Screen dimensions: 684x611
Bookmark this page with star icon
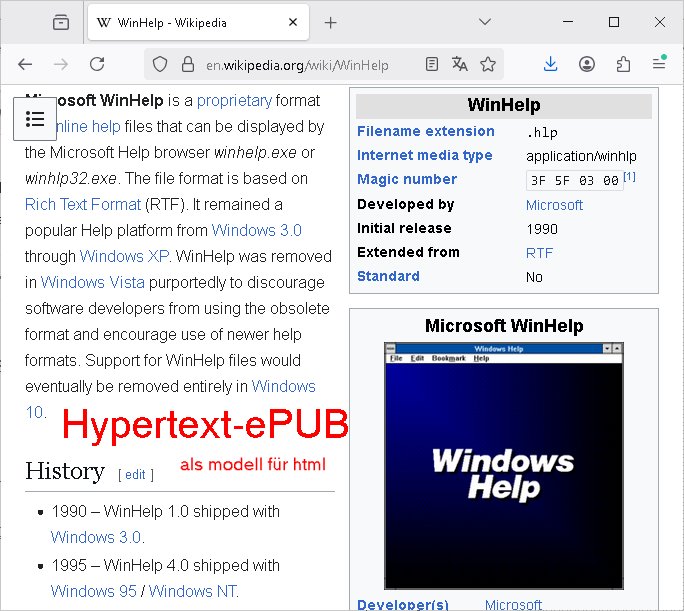(x=488, y=64)
